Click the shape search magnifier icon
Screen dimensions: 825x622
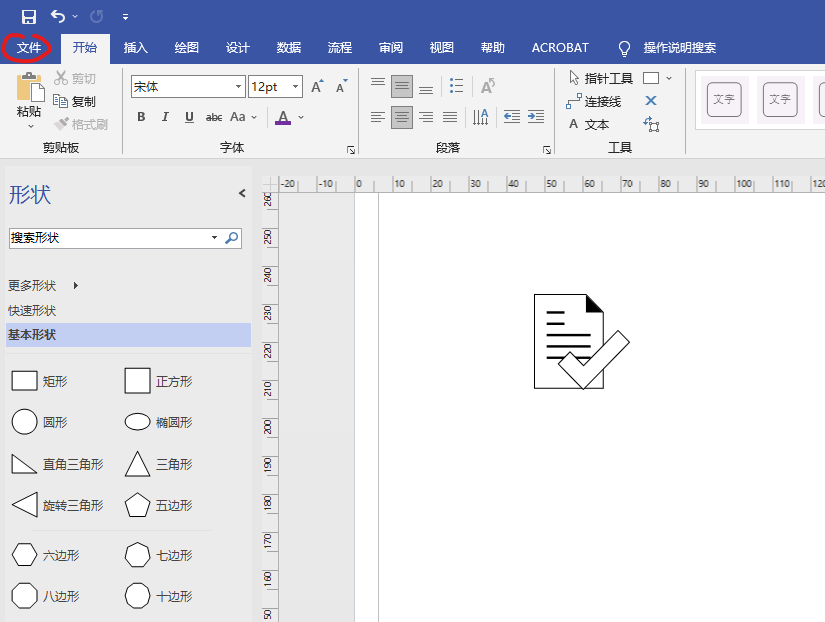[232, 238]
